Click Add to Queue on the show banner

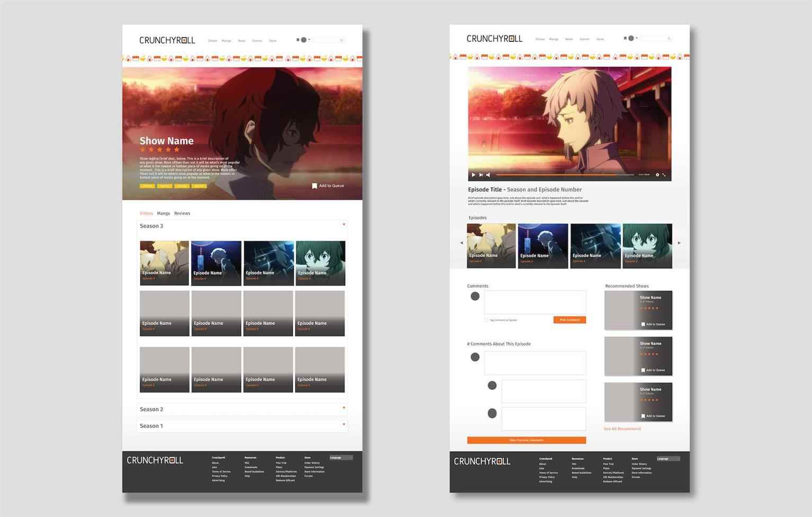[328, 186]
